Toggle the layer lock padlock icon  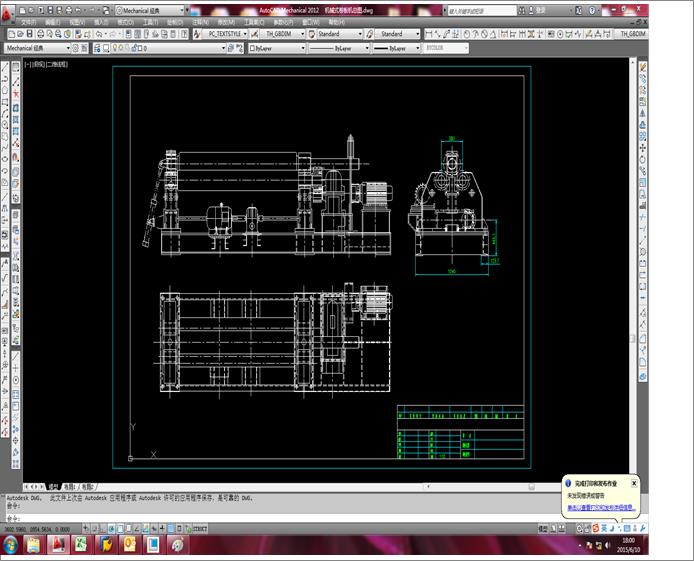coord(134,48)
